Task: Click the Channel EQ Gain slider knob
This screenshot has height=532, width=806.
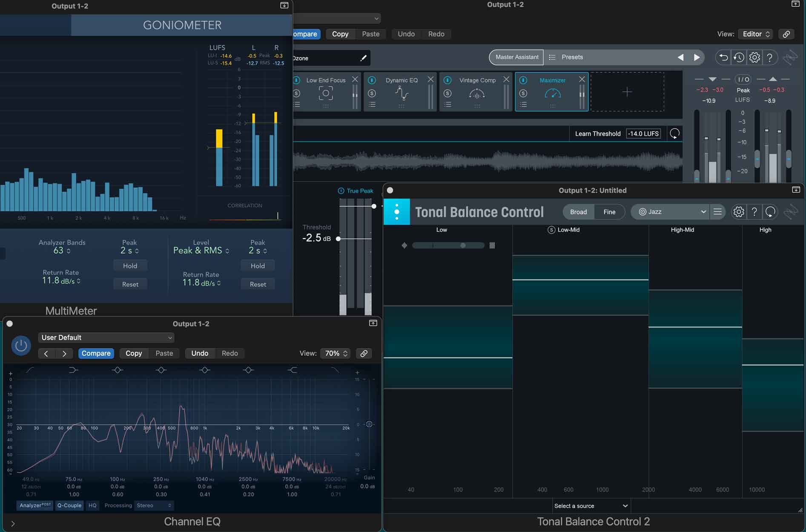Action: 369,424
